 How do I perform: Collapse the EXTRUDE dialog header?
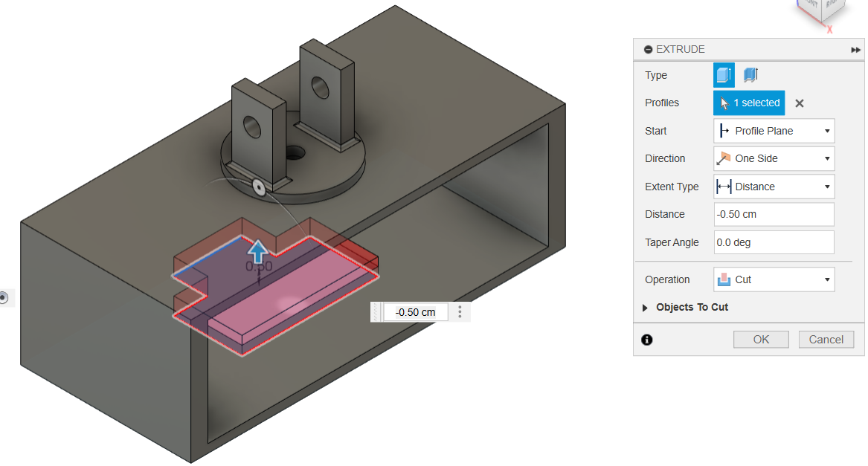coord(646,48)
